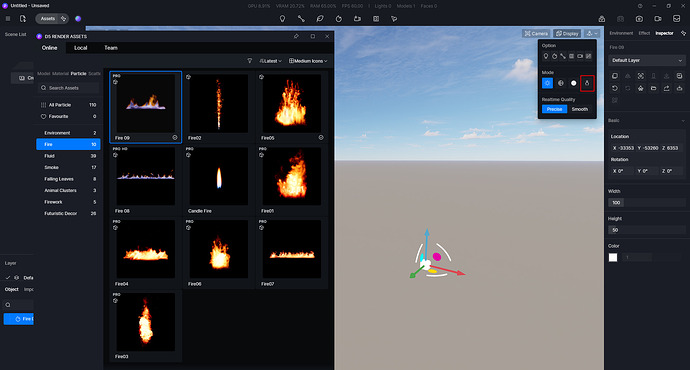Click the reset rotation icon in Inspector
690x370 pixels.
[x=615, y=88]
